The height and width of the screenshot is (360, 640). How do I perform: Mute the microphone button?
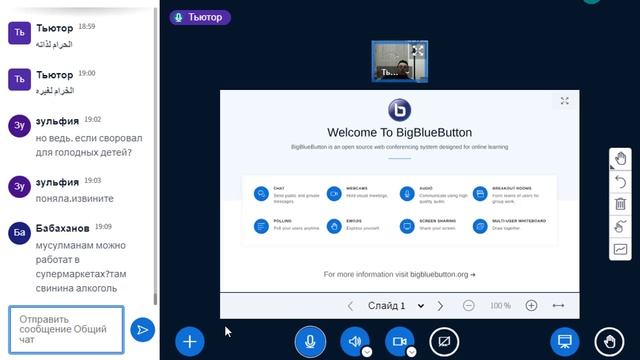point(310,342)
